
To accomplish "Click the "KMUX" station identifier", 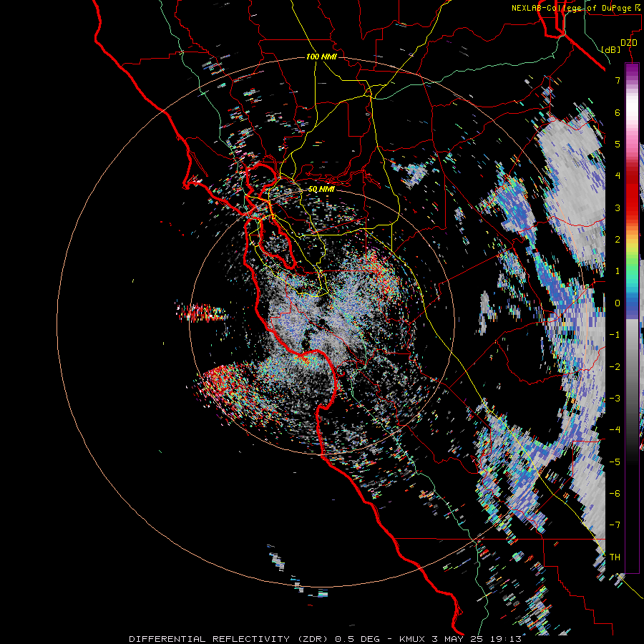I will [x=412, y=639].
